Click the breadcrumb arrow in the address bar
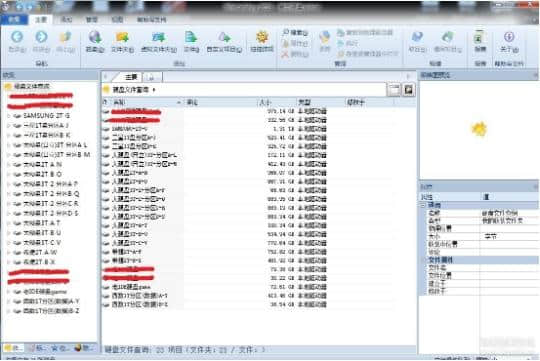This screenshot has height=361, width=540. point(154,90)
